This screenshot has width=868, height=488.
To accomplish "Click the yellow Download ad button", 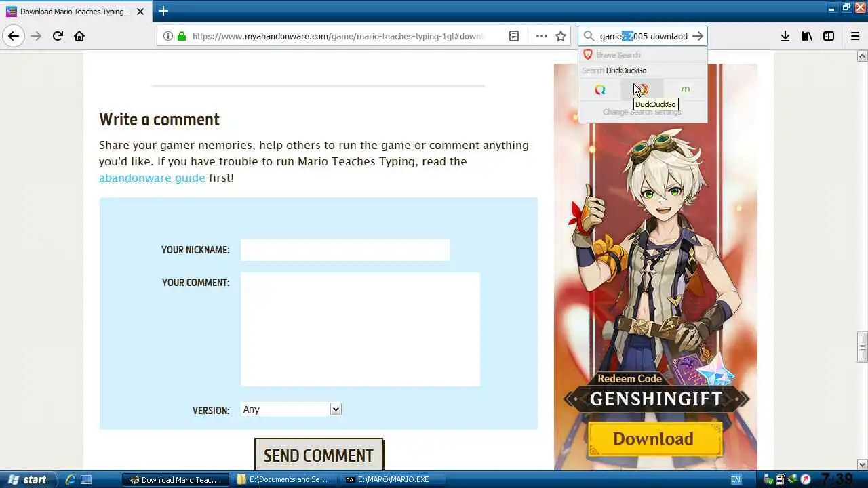I will tap(654, 439).
